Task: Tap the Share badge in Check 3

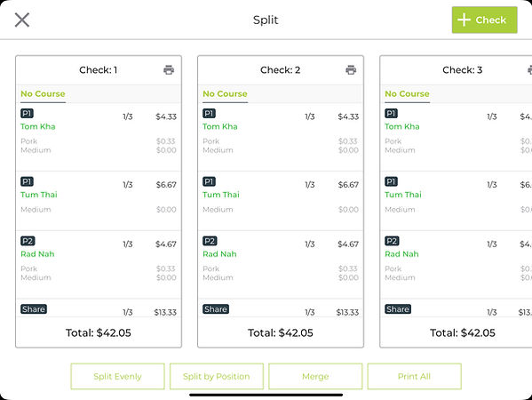Action: point(398,309)
